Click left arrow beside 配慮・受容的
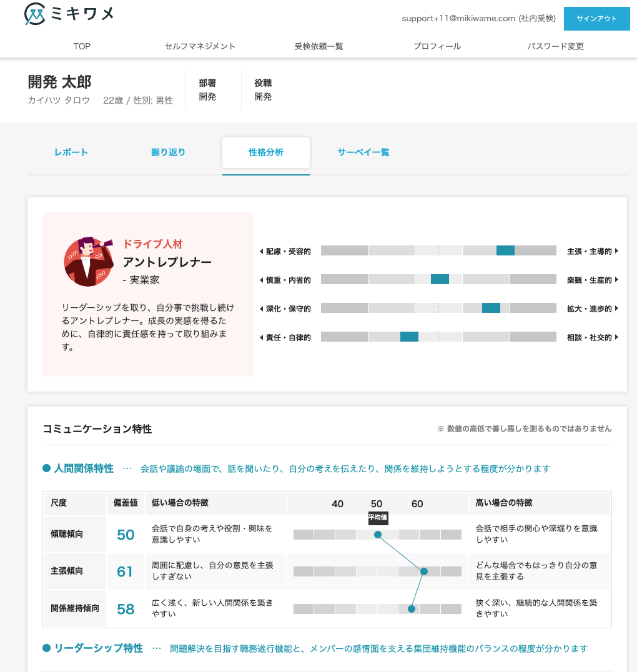This screenshot has height=672, width=637. coord(261,252)
